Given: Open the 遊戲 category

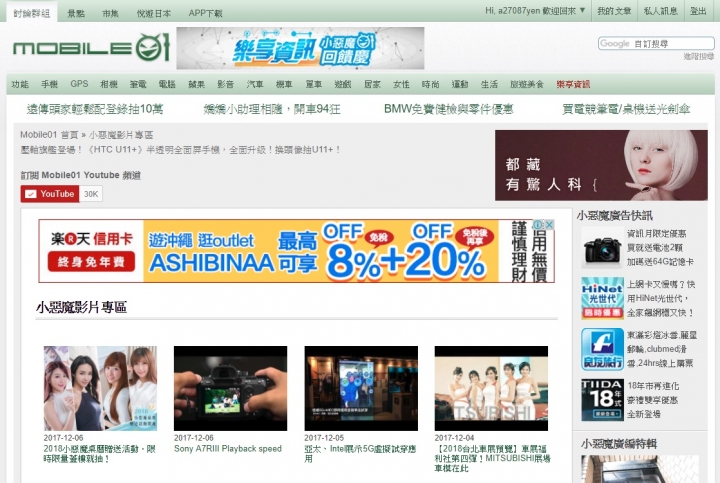Looking at the screenshot, I should [x=343, y=84].
